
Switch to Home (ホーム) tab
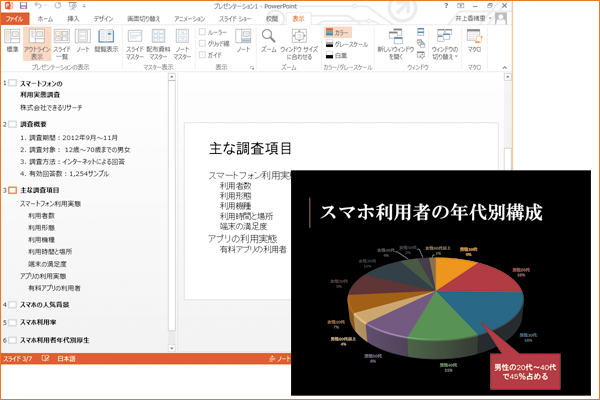point(45,19)
